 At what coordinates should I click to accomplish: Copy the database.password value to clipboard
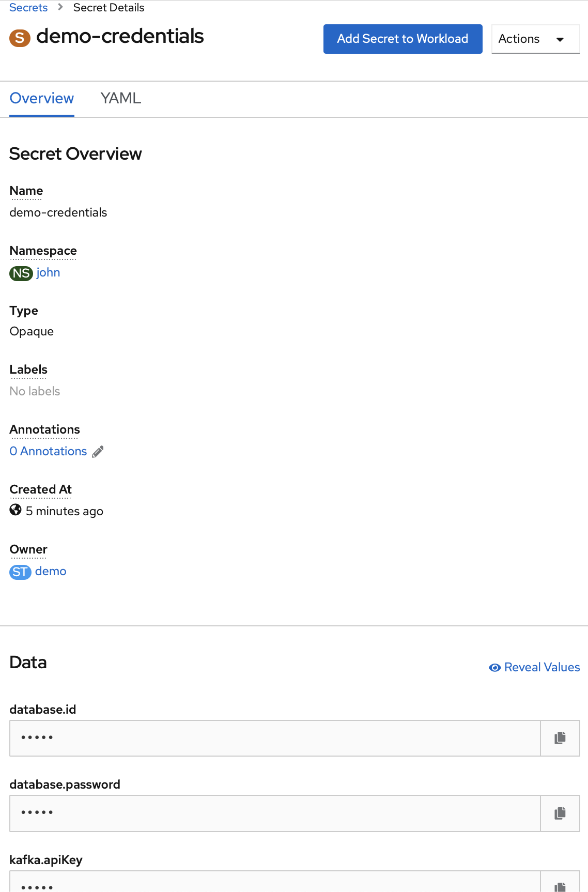(x=560, y=813)
